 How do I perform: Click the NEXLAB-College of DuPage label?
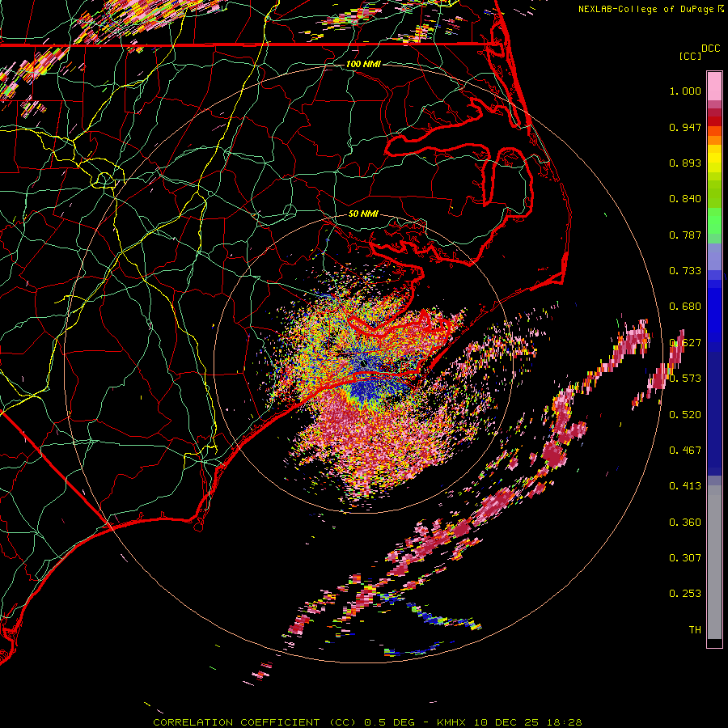coord(645,9)
